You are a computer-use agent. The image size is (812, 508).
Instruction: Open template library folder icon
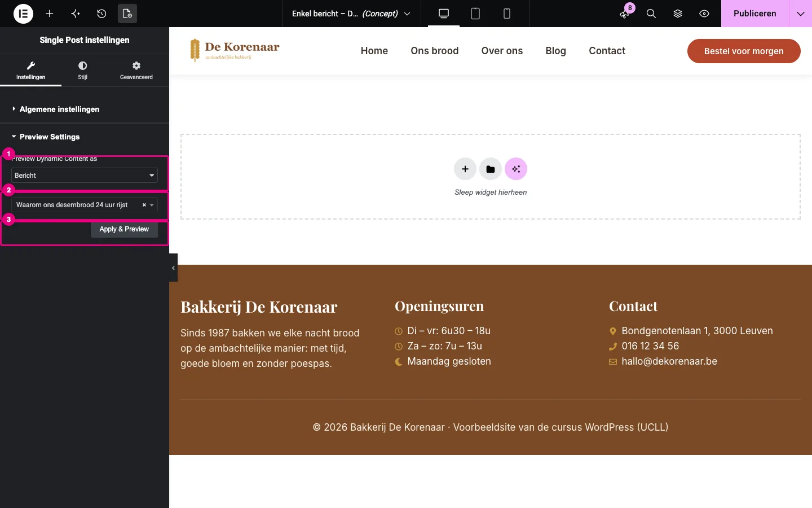[x=491, y=169]
